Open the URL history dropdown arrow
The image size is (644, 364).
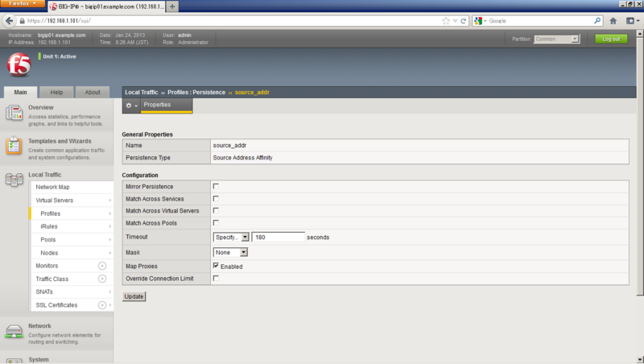click(x=455, y=21)
